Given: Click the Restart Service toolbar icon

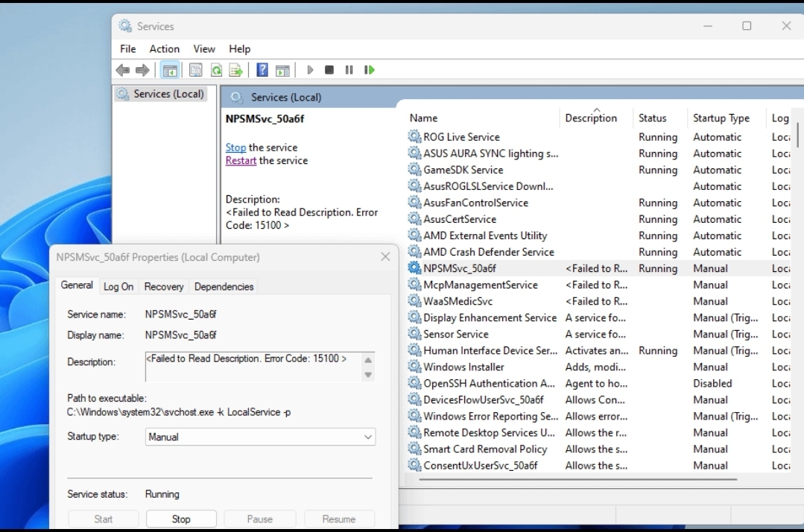Looking at the screenshot, I should (x=369, y=70).
